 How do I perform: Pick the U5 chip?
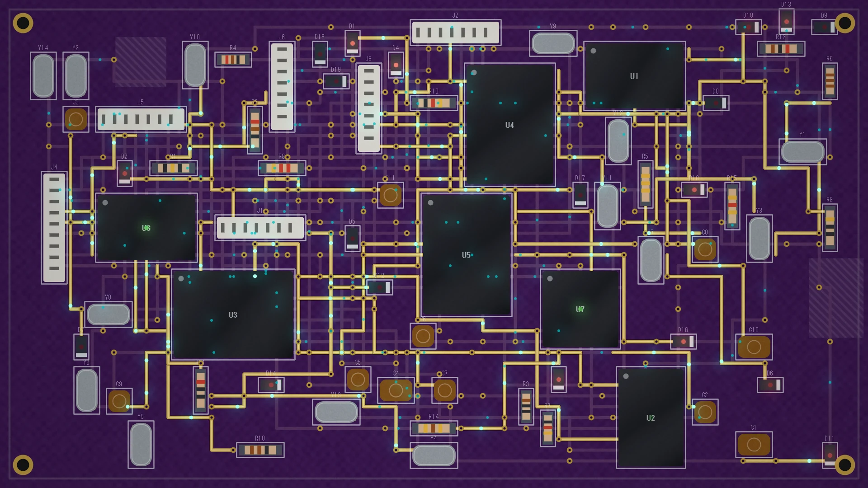pyautogui.click(x=466, y=255)
